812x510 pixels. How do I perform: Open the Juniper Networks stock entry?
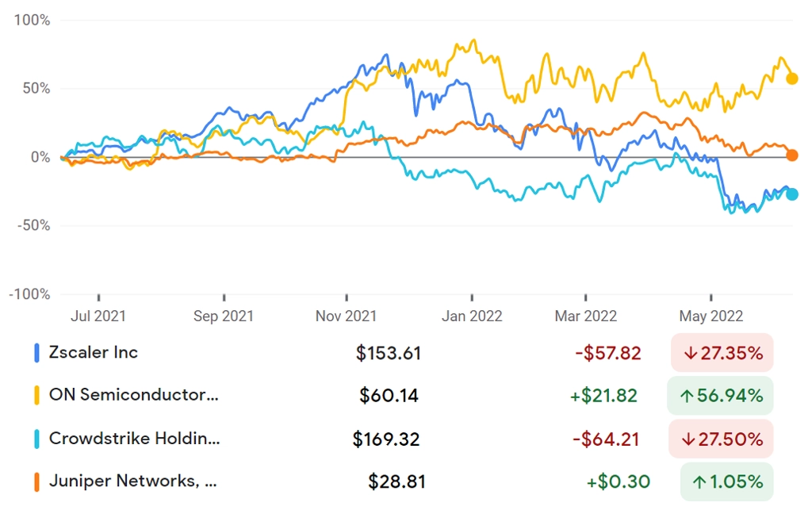[x=132, y=481]
